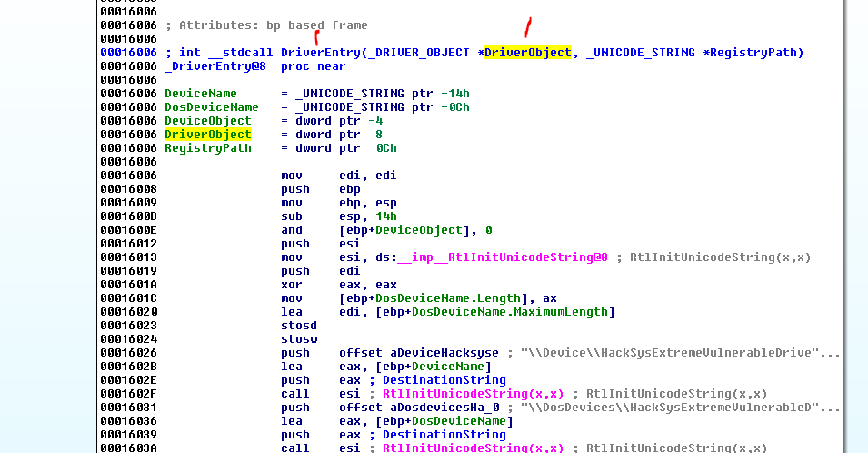Click the _UNICODE_STRING type in RegistryPath parameter

(x=642, y=53)
